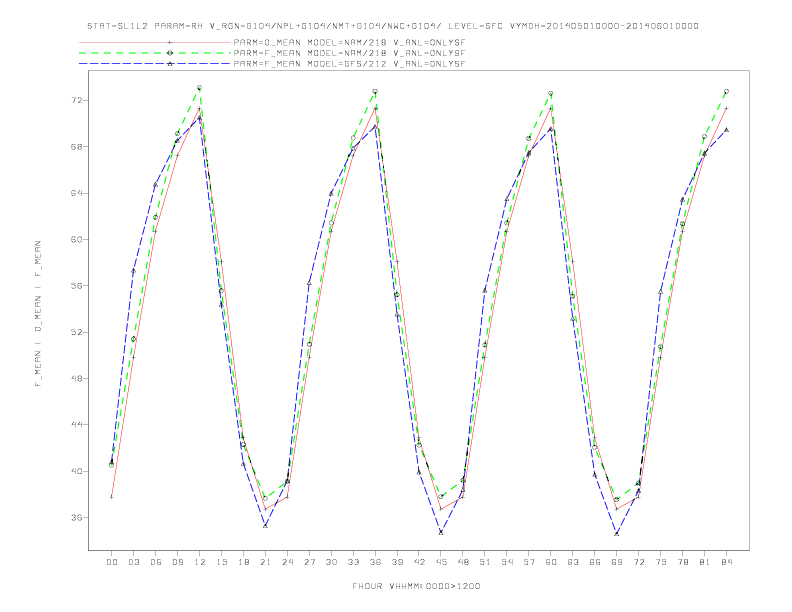Click x-axis tick label 30

(x=331, y=562)
